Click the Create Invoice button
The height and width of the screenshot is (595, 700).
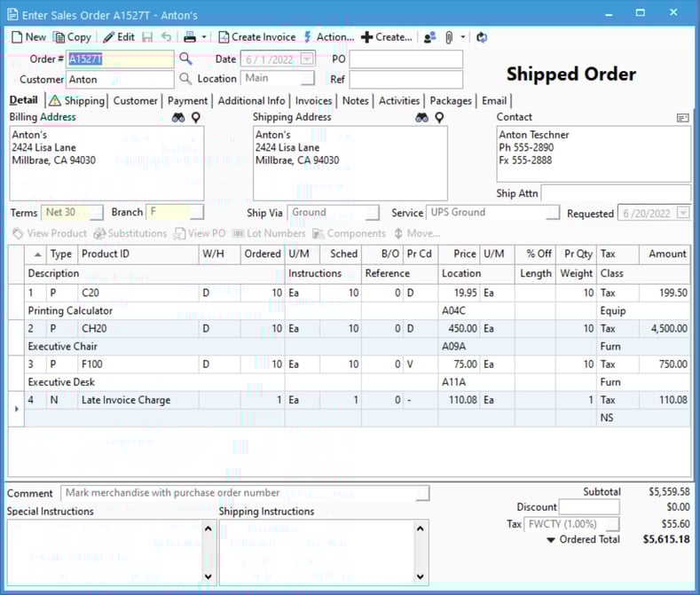coord(257,37)
